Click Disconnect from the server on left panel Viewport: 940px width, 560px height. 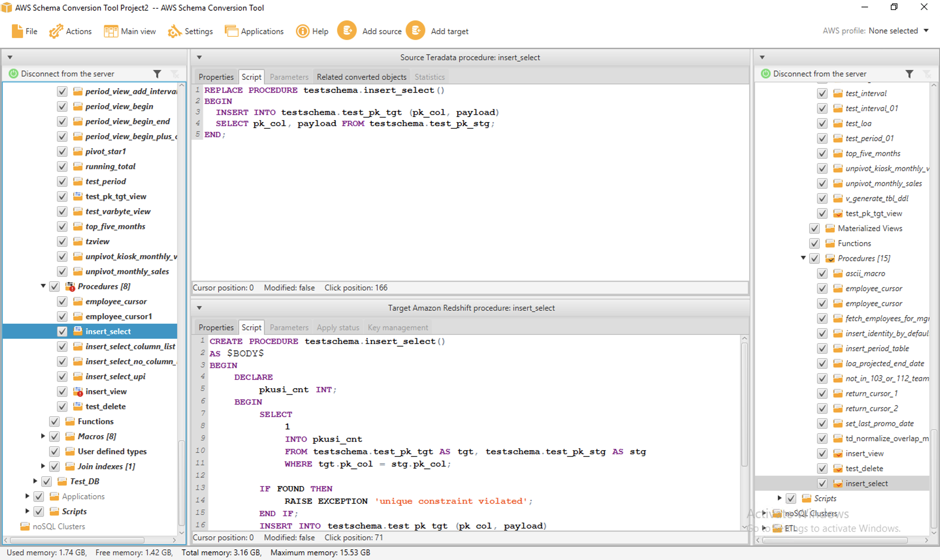(67, 74)
